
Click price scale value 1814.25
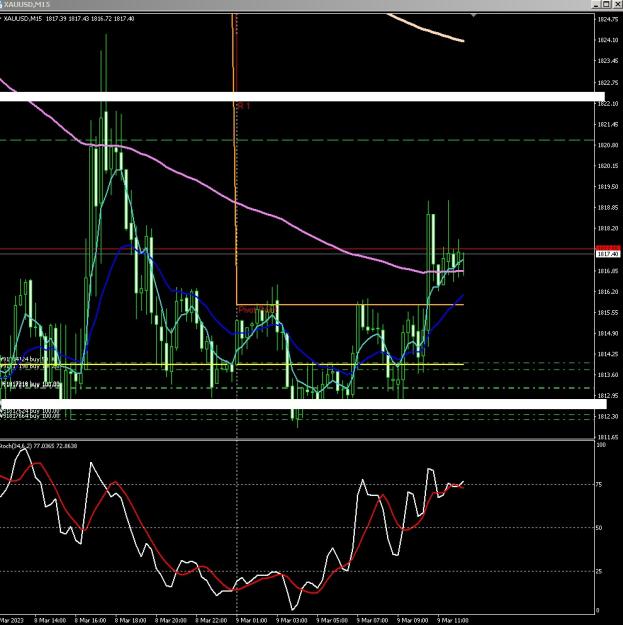tap(608, 354)
